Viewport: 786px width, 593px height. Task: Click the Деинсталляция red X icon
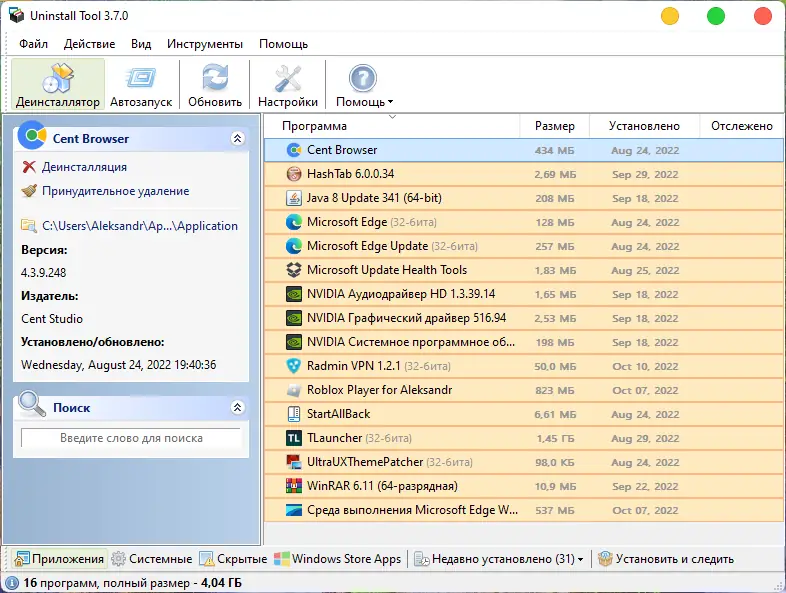pos(29,167)
